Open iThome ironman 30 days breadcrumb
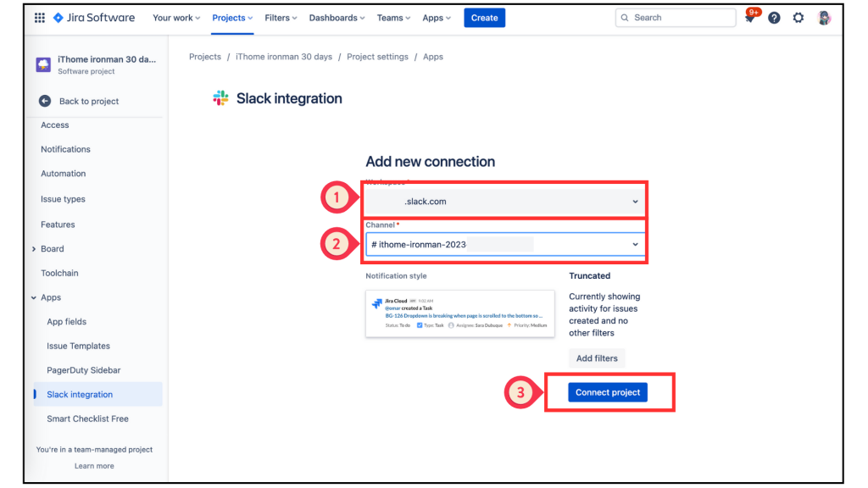868x488 pixels. [x=284, y=57]
